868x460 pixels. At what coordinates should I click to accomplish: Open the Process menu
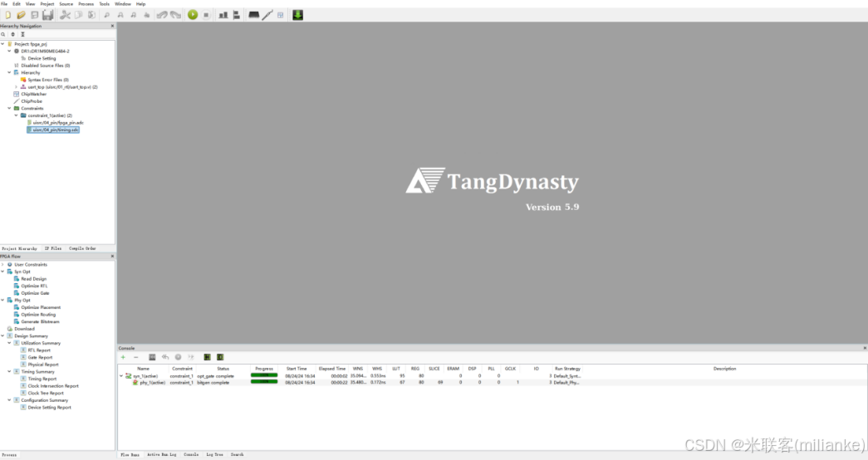[86, 4]
